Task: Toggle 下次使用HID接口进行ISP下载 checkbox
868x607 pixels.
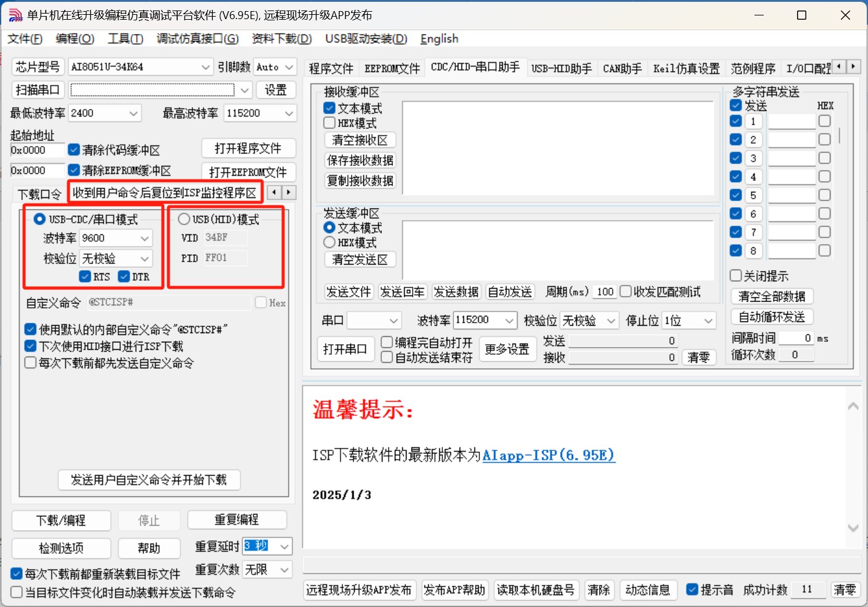Action: click(x=30, y=346)
